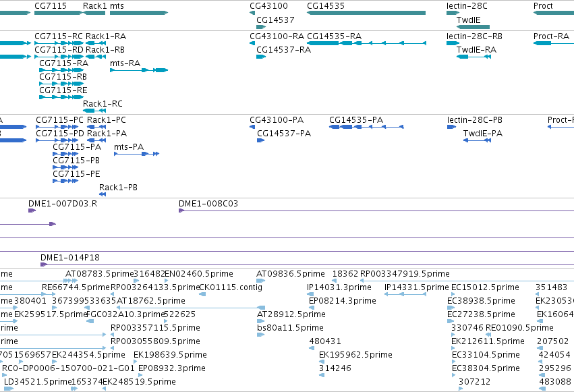Viewport: 574px width, 392px height.
Task: Select the CG14537 gene glyph
Action: click(261, 27)
